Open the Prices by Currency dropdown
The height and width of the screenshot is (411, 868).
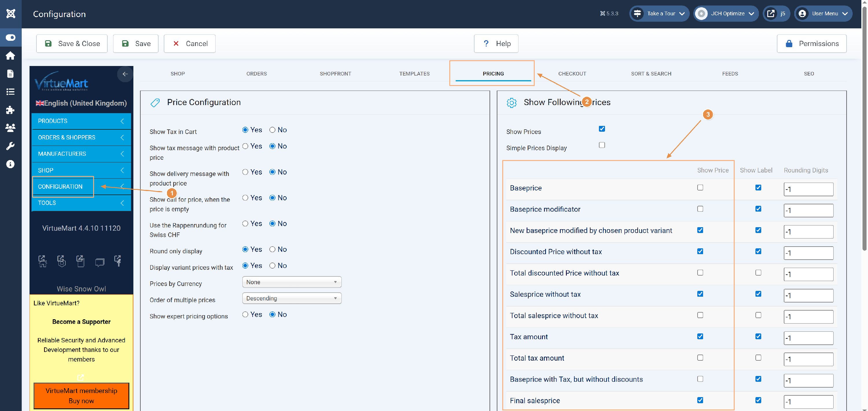point(291,282)
